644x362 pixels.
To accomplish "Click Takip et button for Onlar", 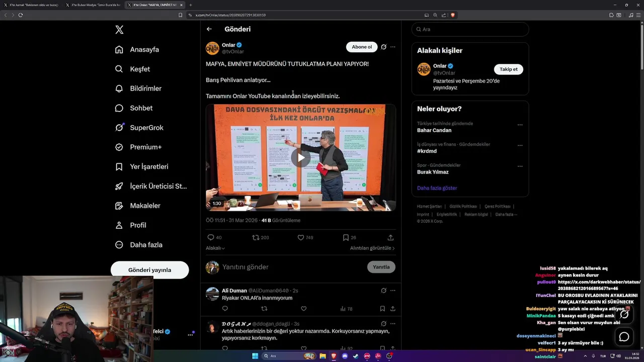I will 509,69.
